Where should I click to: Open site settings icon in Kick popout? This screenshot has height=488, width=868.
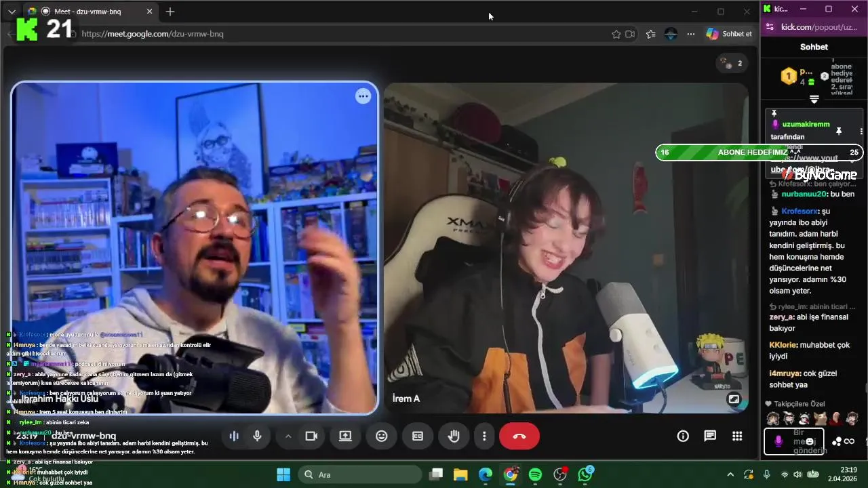pos(769,27)
